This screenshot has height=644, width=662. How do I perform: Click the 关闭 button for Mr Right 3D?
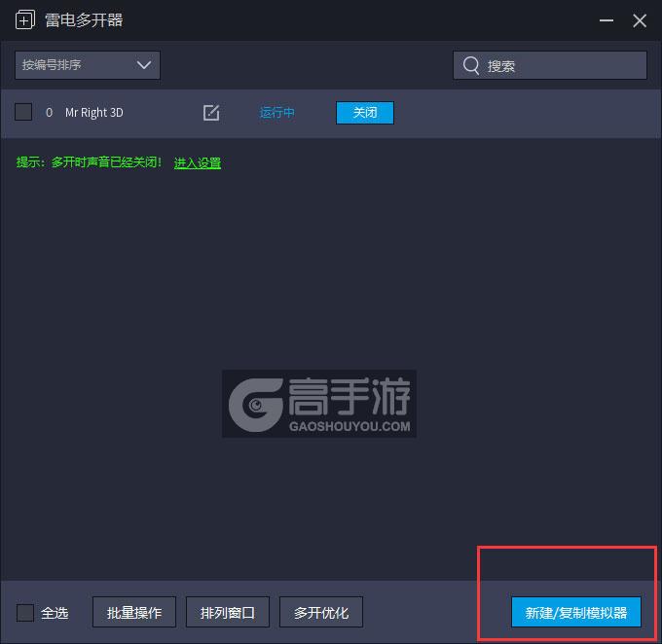[365, 113]
